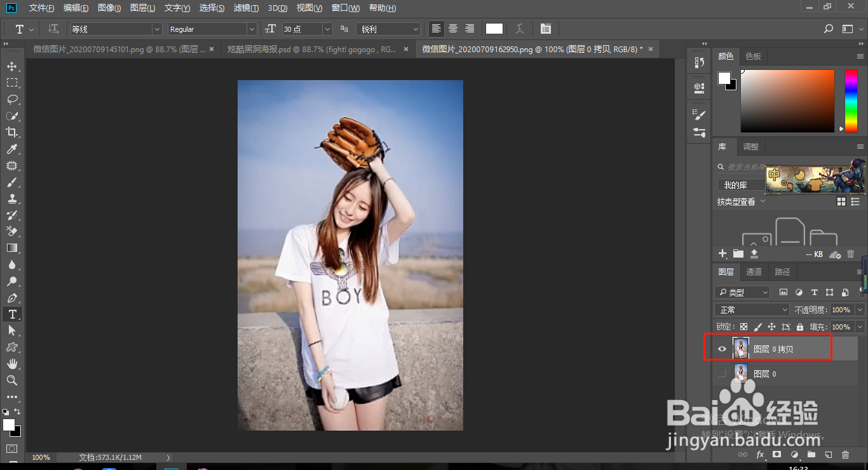Select the Path Selection tool
868x470 pixels.
(x=12, y=331)
